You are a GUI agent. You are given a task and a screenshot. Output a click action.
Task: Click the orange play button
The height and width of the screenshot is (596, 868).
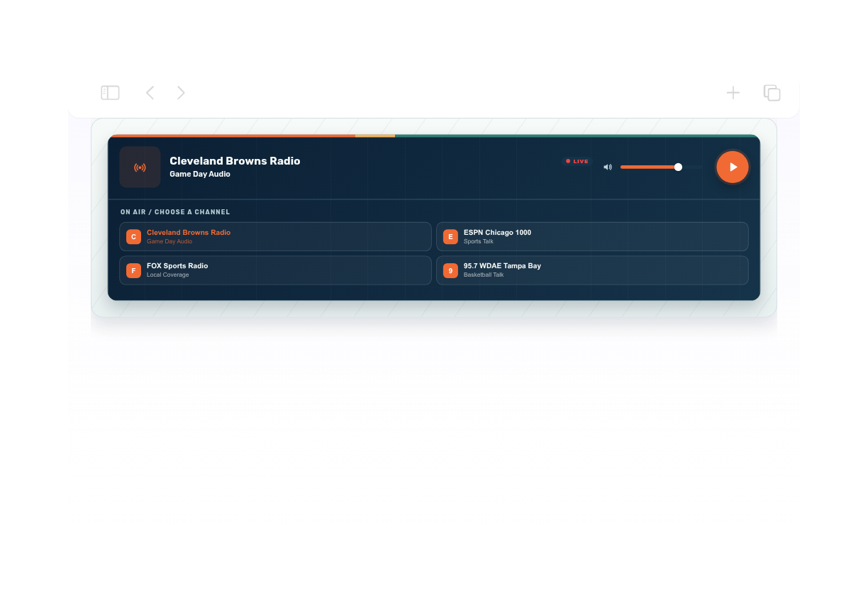click(733, 167)
